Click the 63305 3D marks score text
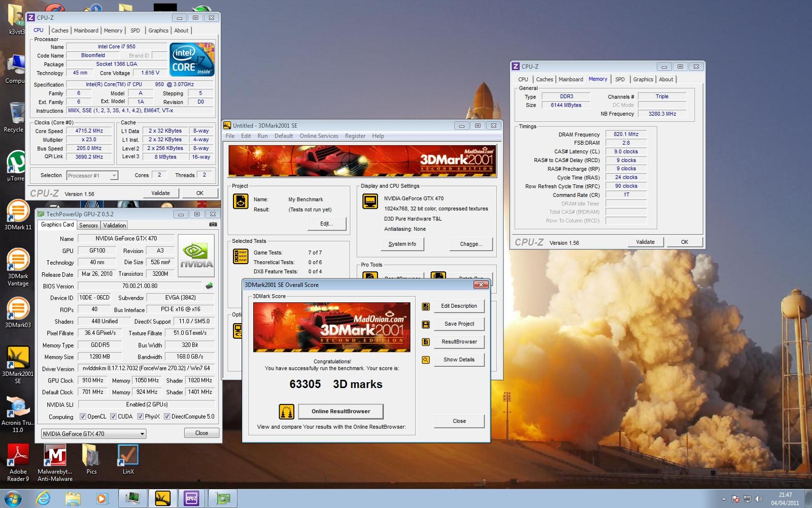 click(335, 385)
